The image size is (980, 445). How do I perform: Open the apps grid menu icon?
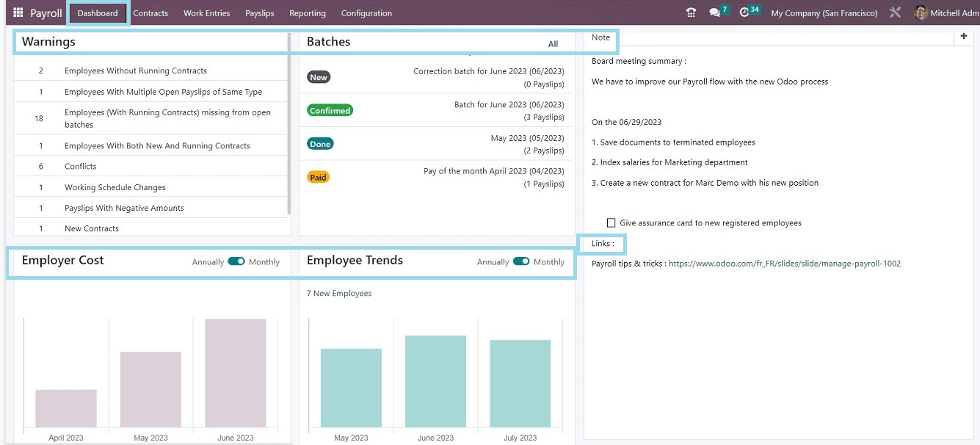click(18, 13)
